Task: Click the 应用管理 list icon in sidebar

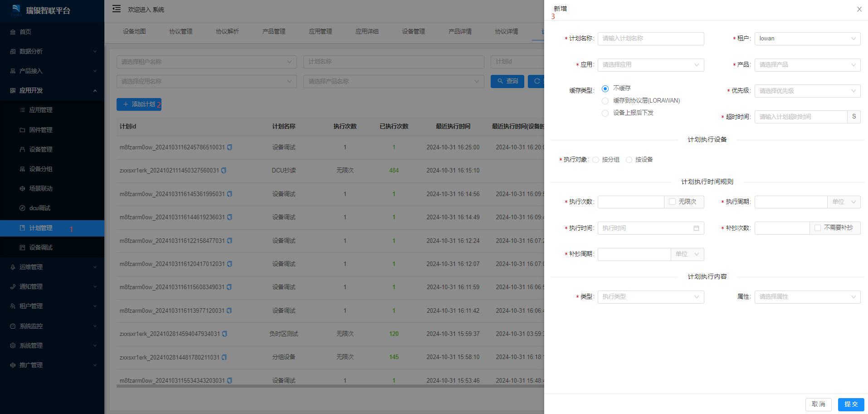Action: (x=22, y=110)
